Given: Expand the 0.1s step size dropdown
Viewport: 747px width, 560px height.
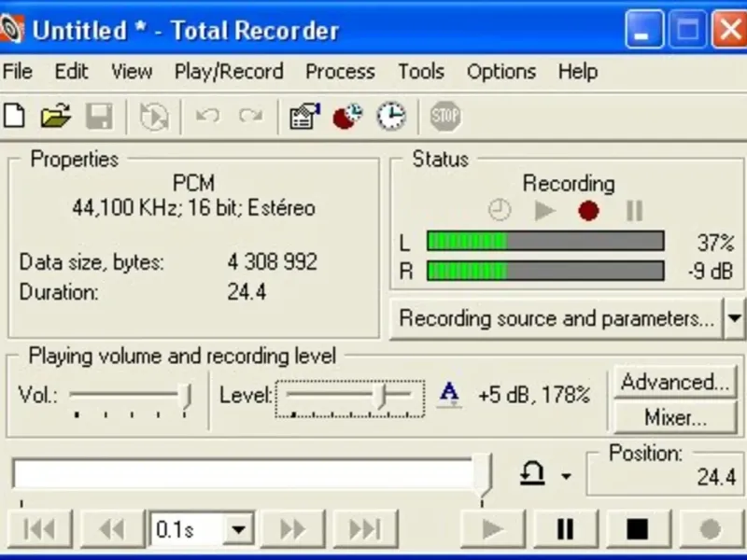Looking at the screenshot, I should (238, 529).
